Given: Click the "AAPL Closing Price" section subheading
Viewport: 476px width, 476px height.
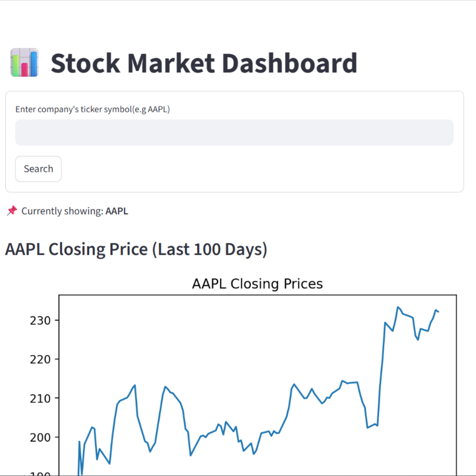Looking at the screenshot, I should 76,249.
